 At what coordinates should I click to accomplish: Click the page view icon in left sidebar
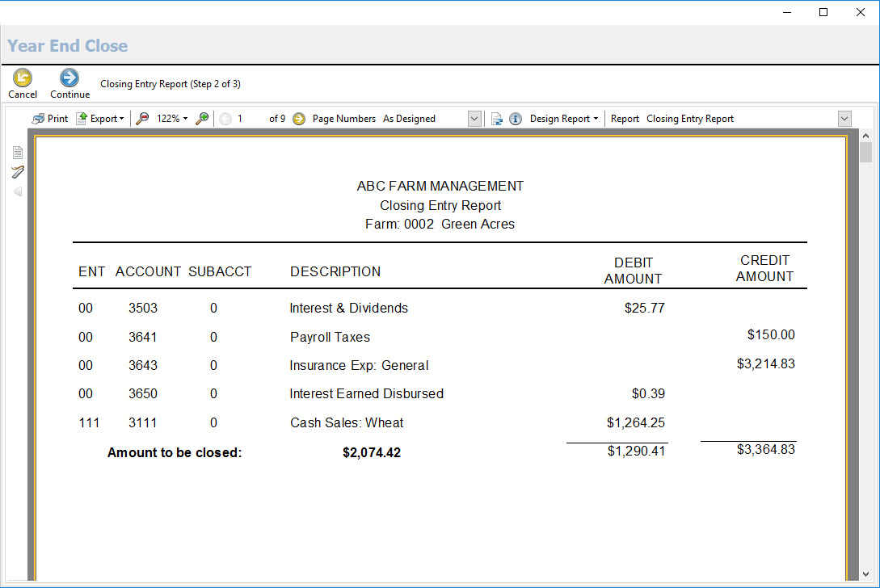(x=18, y=152)
